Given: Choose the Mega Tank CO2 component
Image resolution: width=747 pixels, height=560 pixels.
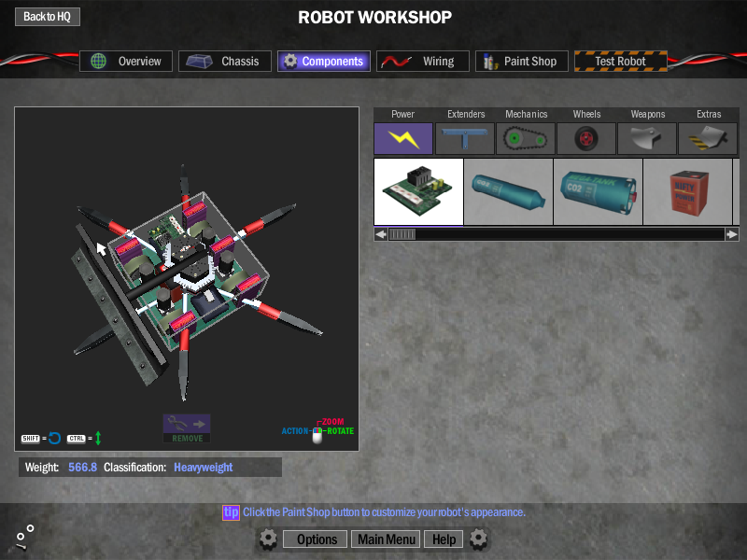Looking at the screenshot, I should point(598,191).
